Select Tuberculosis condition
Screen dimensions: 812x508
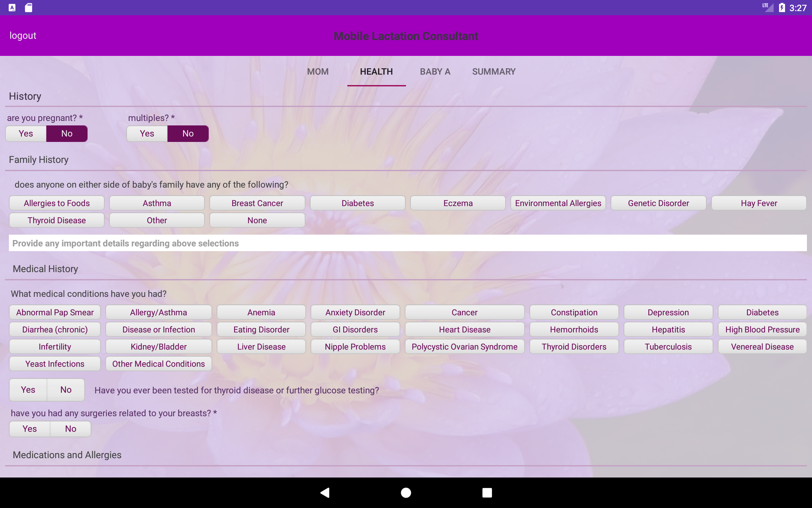[x=668, y=346]
